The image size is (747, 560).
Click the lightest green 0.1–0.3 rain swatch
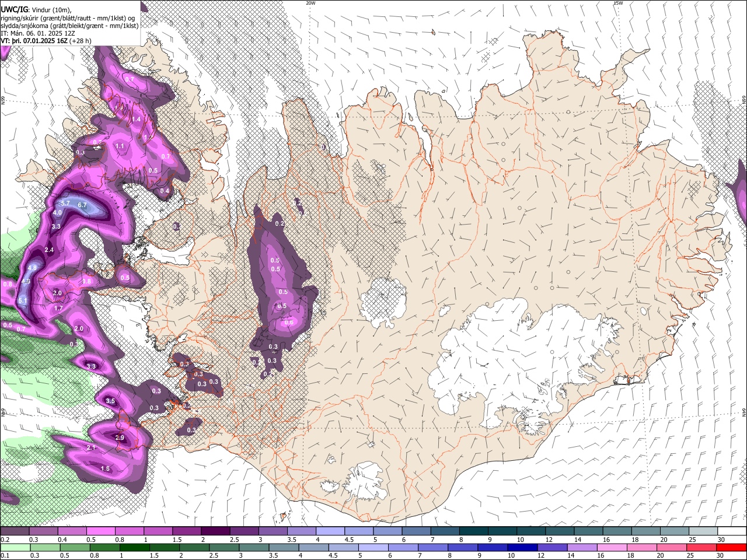[x=15, y=547]
